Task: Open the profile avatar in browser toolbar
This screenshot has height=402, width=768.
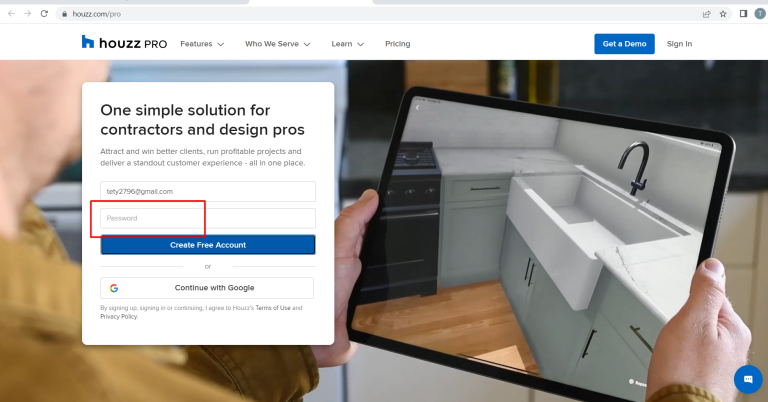Action: [x=760, y=14]
